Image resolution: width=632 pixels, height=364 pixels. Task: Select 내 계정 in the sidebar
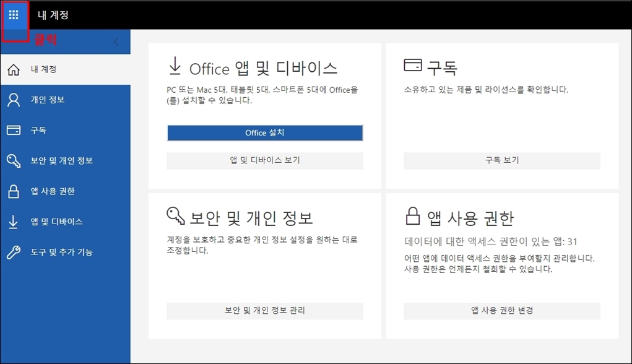(65, 69)
